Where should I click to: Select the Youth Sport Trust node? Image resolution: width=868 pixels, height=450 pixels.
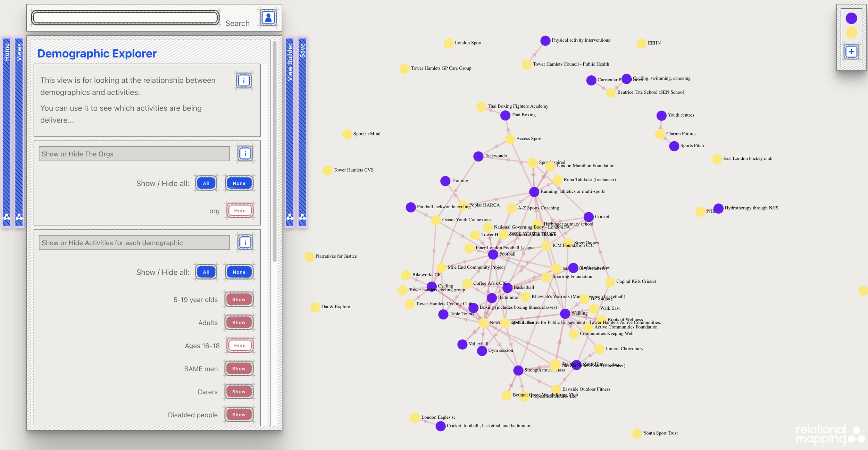coord(637,433)
